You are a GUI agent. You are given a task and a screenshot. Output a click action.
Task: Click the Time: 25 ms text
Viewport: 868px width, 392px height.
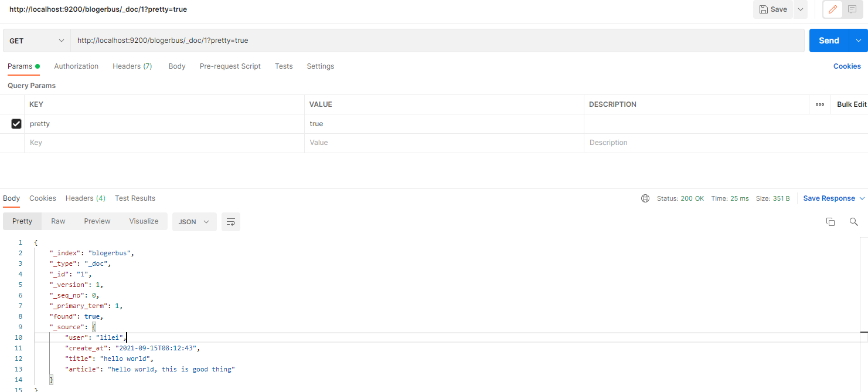[730, 198]
